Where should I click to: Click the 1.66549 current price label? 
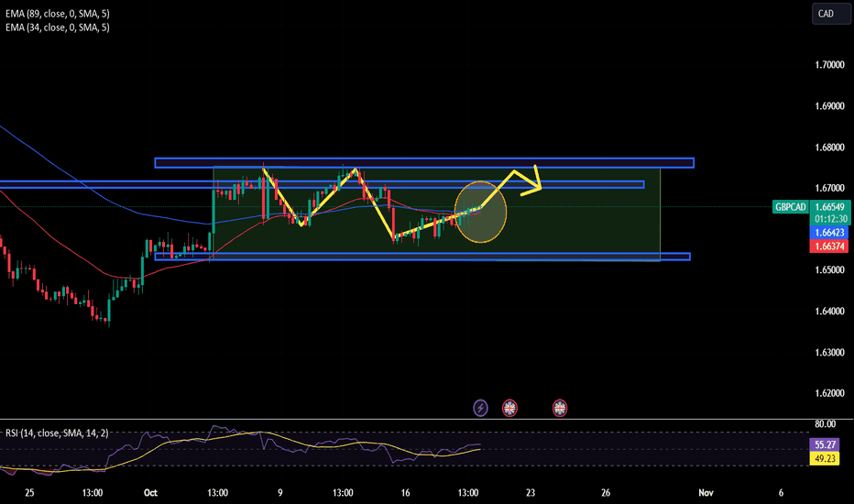point(830,207)
